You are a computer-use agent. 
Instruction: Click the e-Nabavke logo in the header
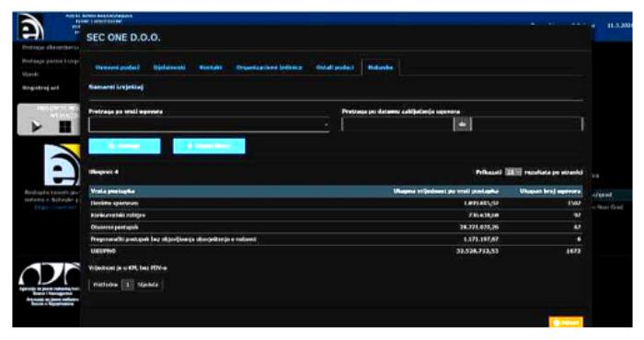[30, 27]
